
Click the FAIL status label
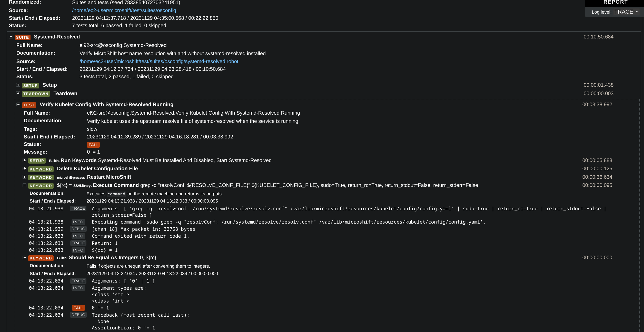[93, 145]
